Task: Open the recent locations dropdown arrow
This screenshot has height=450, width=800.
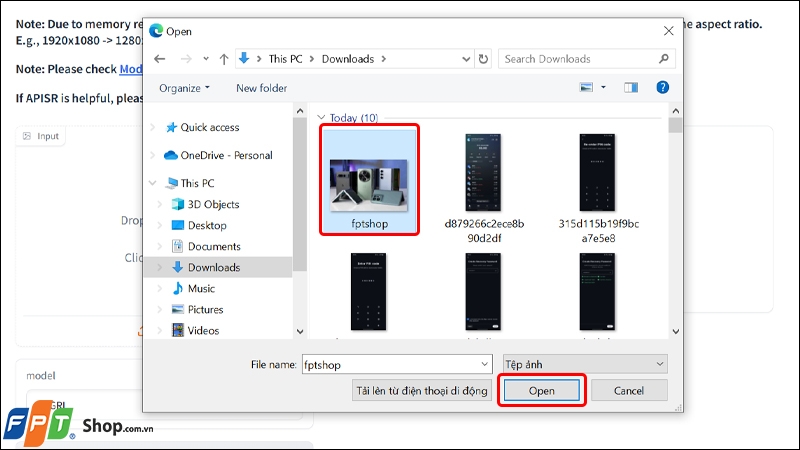Action: (206, 59)
